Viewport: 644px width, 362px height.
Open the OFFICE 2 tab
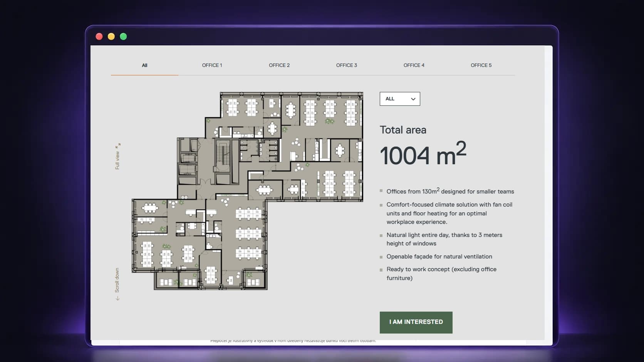click(279, 65)
